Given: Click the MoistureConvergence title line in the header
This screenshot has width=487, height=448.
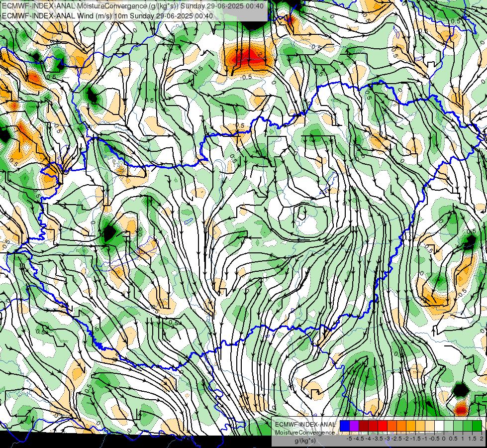Looking at the screenshot, I should (133, 6).
